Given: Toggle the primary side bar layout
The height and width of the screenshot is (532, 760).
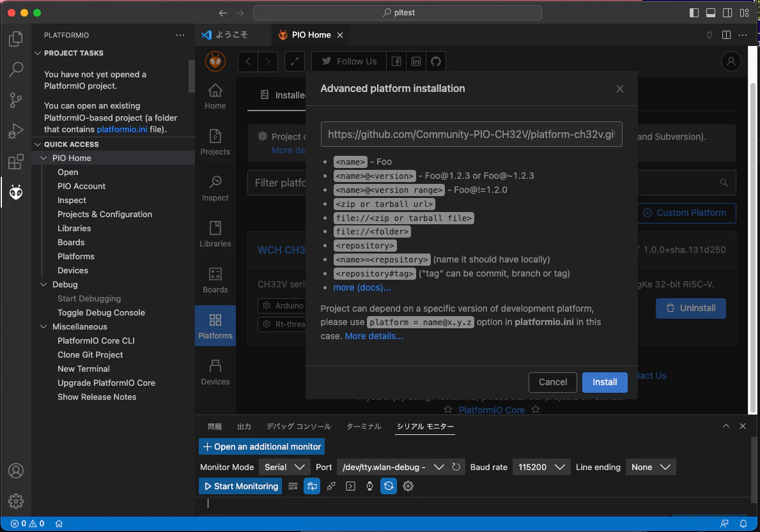Looking at the screenshot, I should 694,13.
